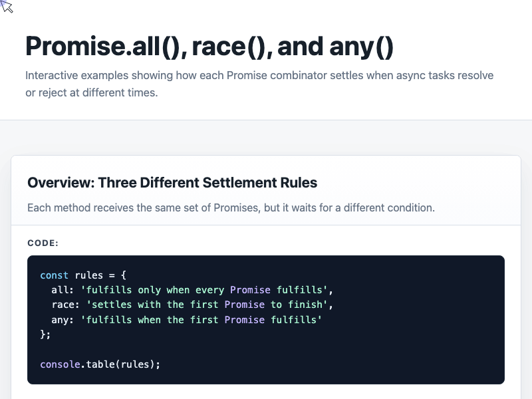Click the blank line inside the dark code block

tap(265, 350)
